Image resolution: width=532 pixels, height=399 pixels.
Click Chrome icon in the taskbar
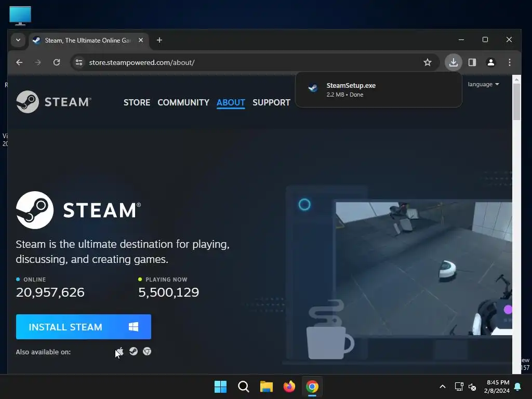point(312,387)
